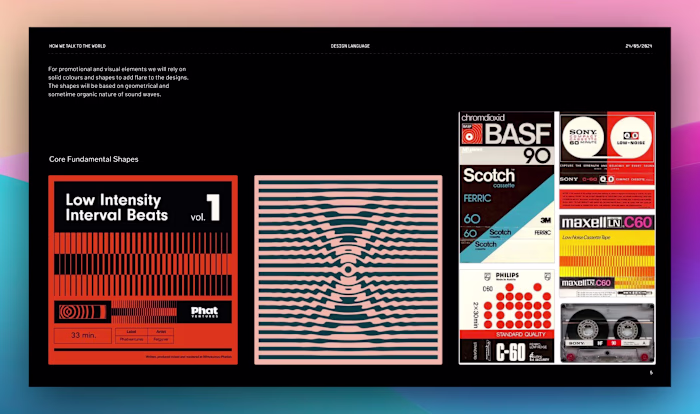Select the paragraph about promotional and visual elements
The height and width of the screenshot is (414, 700).
[x=118, y=82]
